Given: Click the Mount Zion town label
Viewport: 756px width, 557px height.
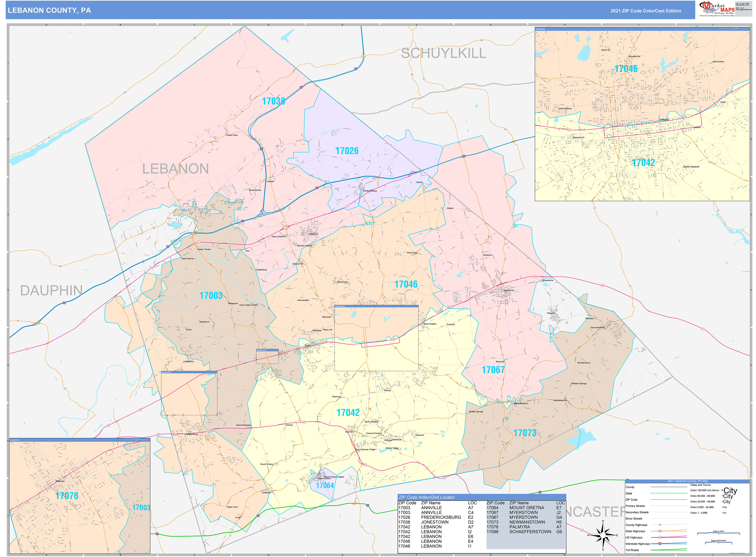Looking at the screenshot, I should pyautogui.click(x=412, y=253).
